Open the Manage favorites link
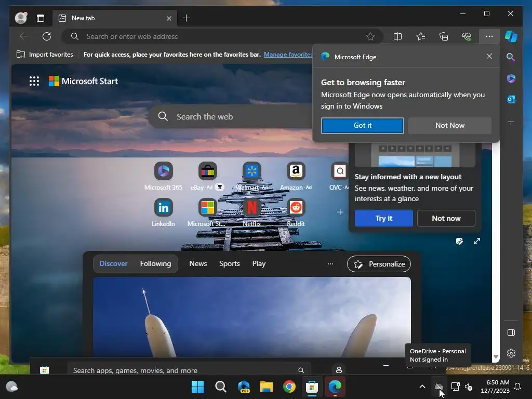The width and height of the screenshot is (532, 399). click(x=288, y=54)
